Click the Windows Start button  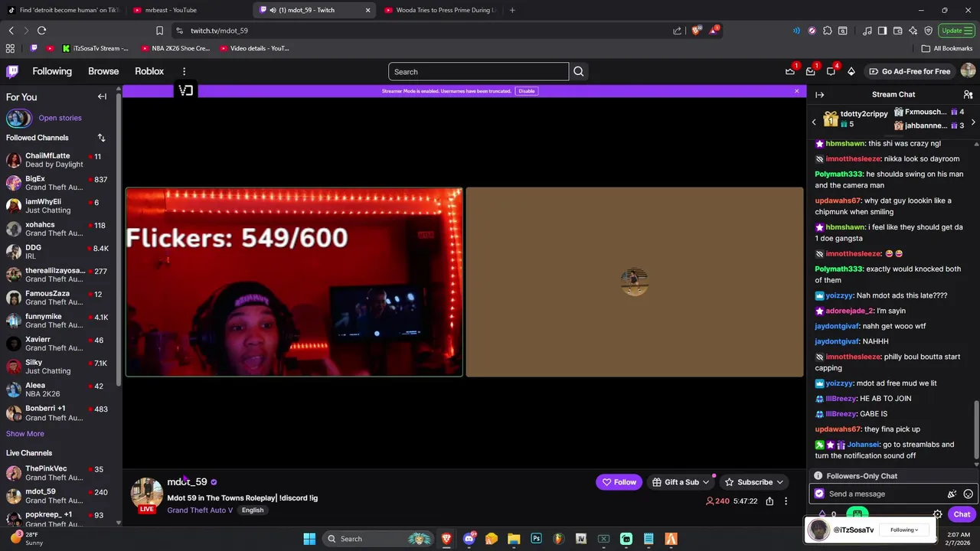309,539
